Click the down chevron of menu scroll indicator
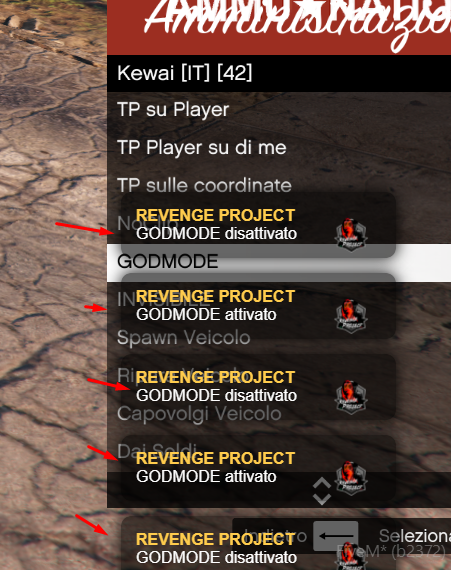Image resolution: width=451 pixels, height=570 pixels. [x=322, y=499]
